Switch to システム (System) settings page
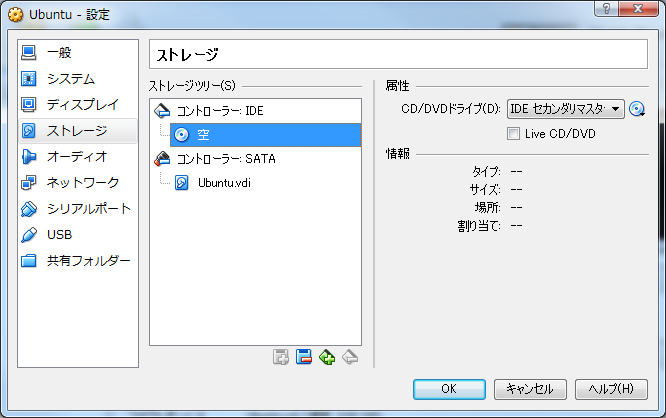Viewport: 666px width, 418px height. [70, 79]
